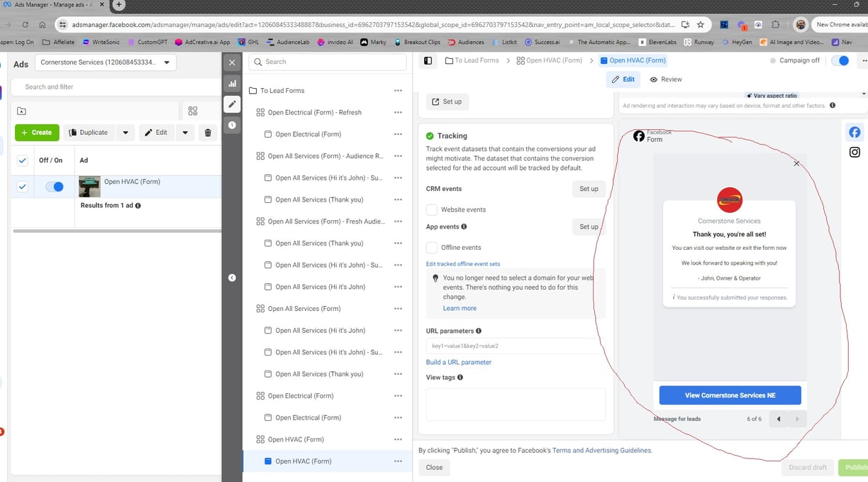This screenshot has width=868, height=482.
Task: Toggle the Open HVAC (Form) ad on/off switch
Action: click(x=55, y=187)
